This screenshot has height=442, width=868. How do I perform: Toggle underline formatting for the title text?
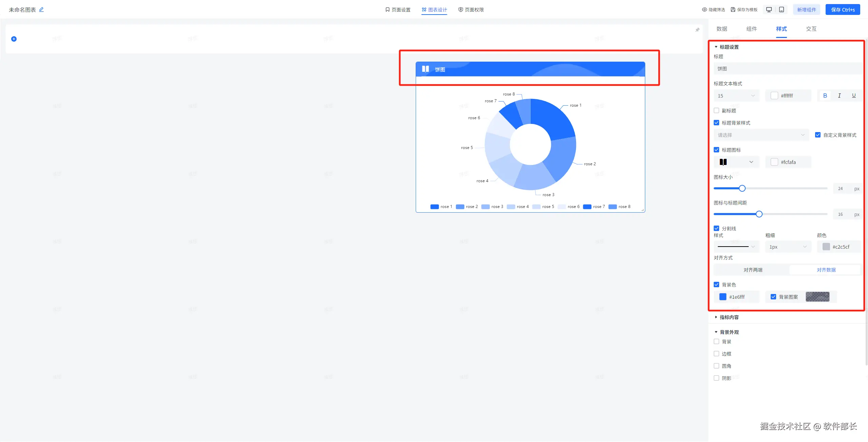click(854, 96)
